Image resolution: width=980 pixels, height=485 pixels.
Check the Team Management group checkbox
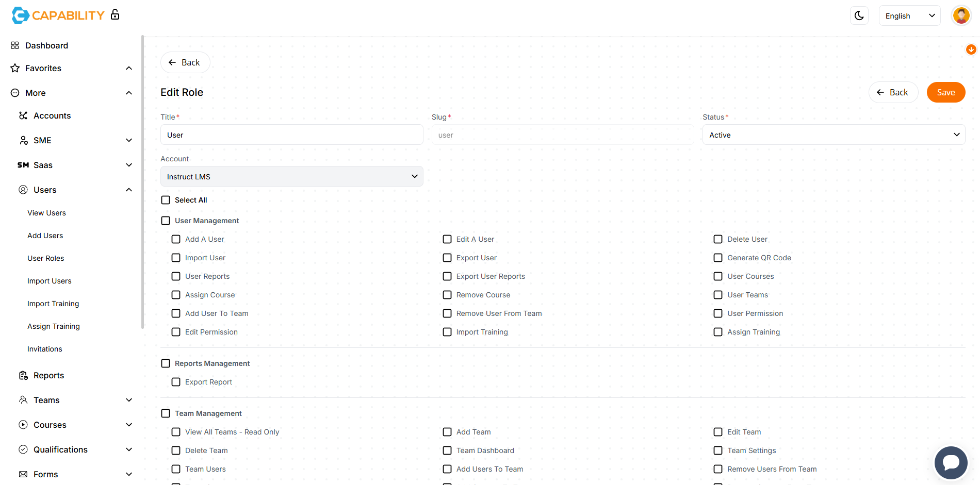tap(166, 413)
